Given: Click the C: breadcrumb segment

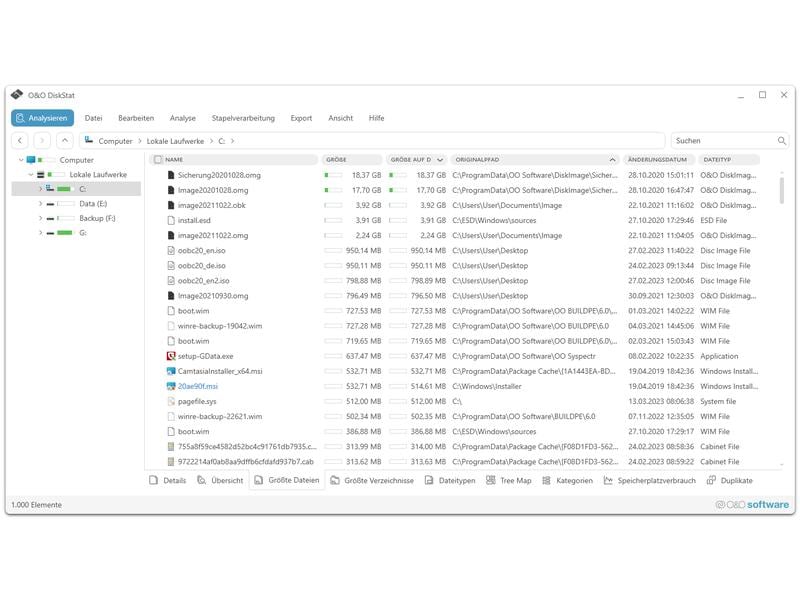Looking at the screenshot, I should click(x=221, y=141).
